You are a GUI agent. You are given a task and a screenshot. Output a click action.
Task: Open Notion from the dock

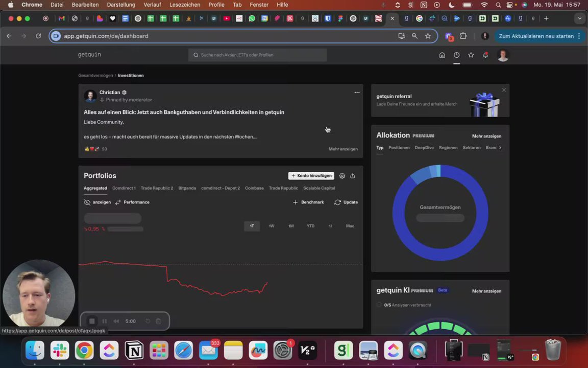tap(134, 350)
